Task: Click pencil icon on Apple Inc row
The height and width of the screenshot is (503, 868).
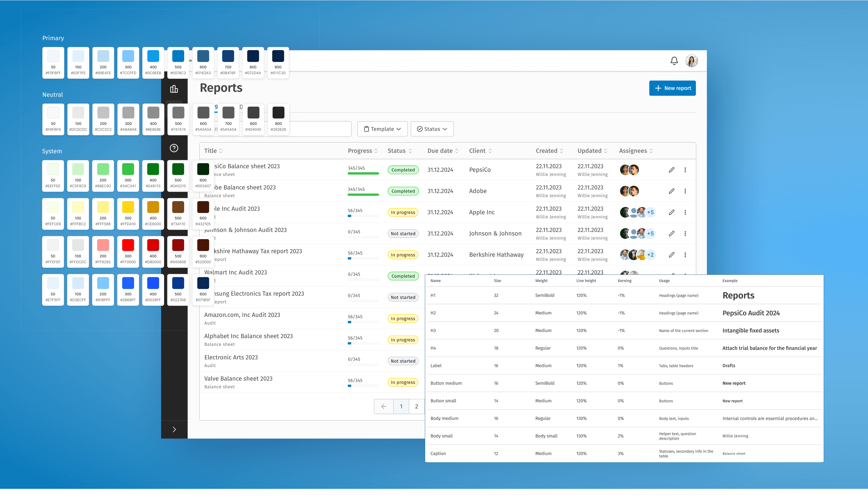Action: click(671, 212)
